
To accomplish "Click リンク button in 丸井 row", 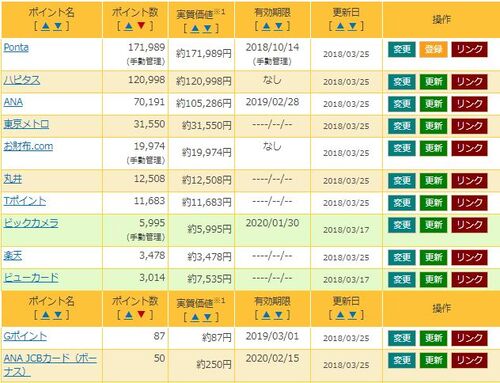I will coord(469,181).
